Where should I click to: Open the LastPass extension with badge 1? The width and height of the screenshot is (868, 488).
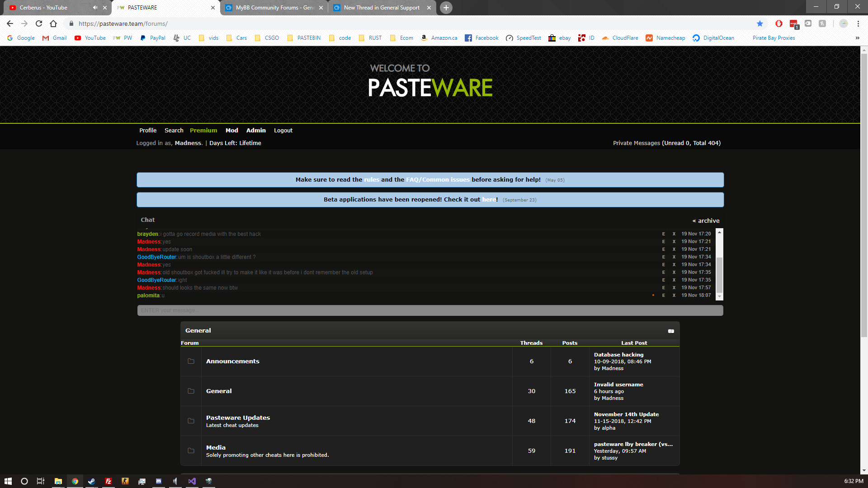[794, 24]
